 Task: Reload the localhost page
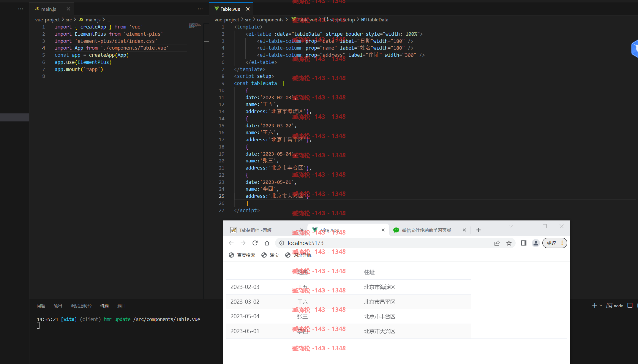point(255,243)
